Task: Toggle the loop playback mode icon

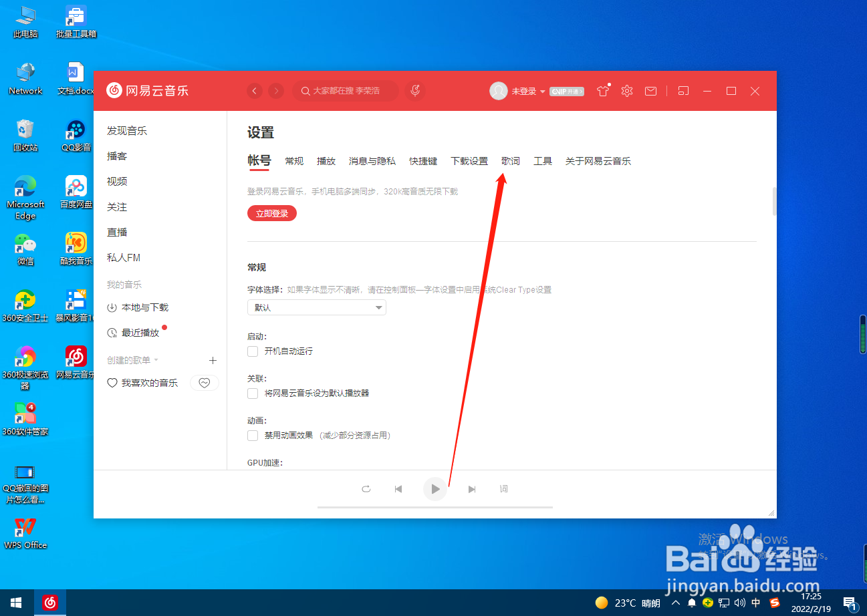Action: [x=366, y=489]
